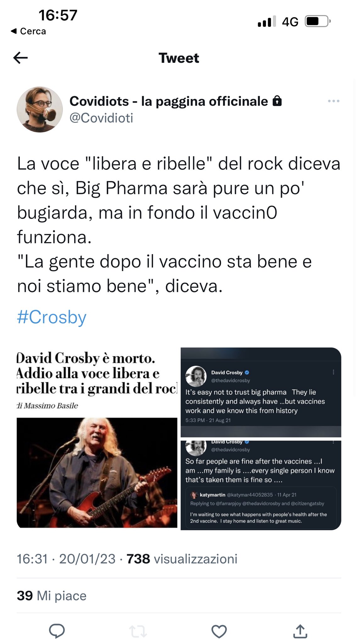View 39 Mi piace likes list
Screen dimensions: 358x644
click(x=52, y=596)
